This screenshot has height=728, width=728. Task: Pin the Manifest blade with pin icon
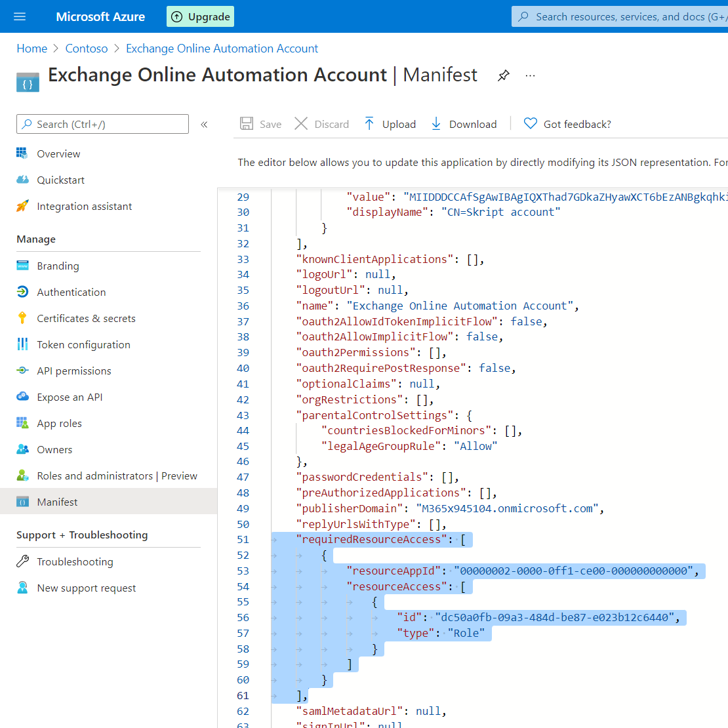point(503,75)
